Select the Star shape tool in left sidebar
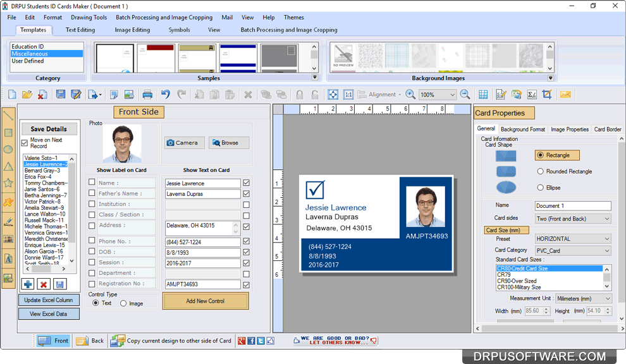Screen dimensions: 626x364 click(8, 183)
